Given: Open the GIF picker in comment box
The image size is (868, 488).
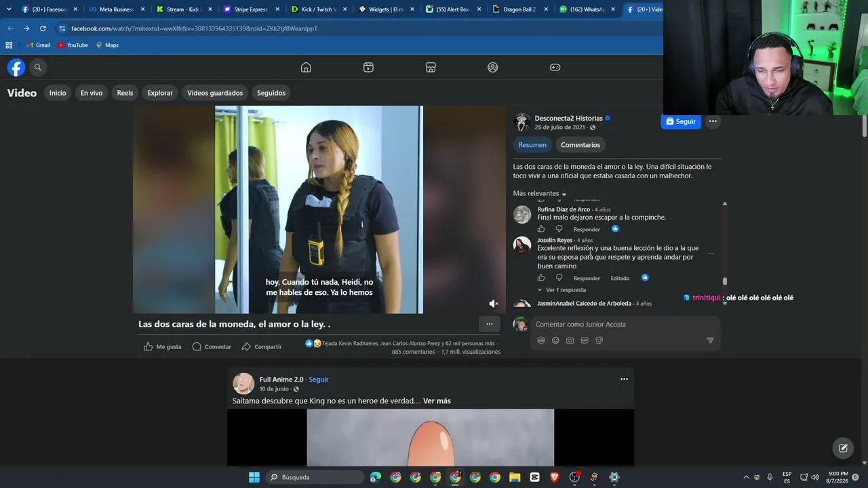Looking at the screenshot, I should point(585,340).
